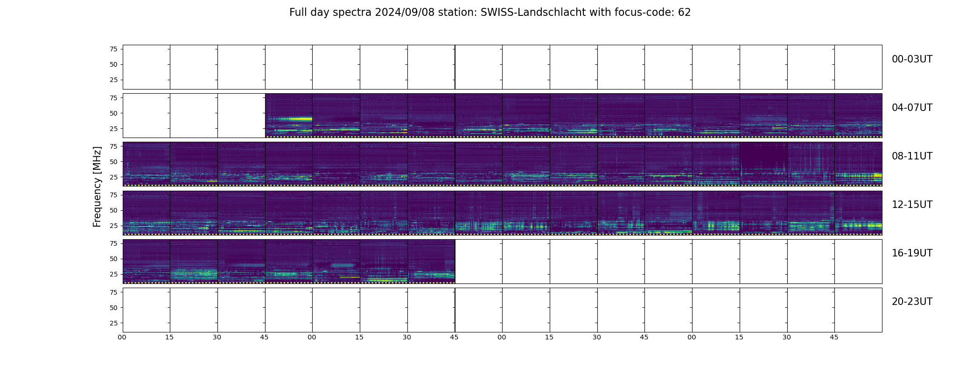
Task: Click the last empty panel of 20-23UT row
Action: click(858, 310)
